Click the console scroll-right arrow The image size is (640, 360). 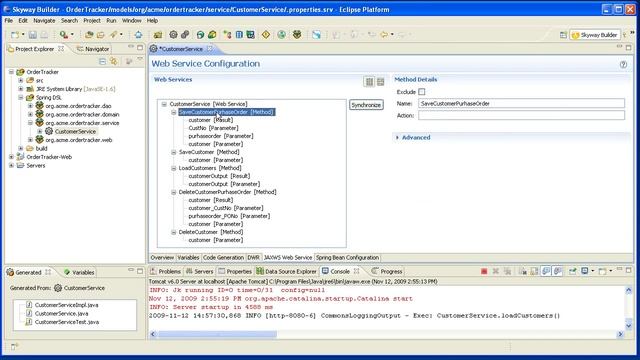click(620, 334)
